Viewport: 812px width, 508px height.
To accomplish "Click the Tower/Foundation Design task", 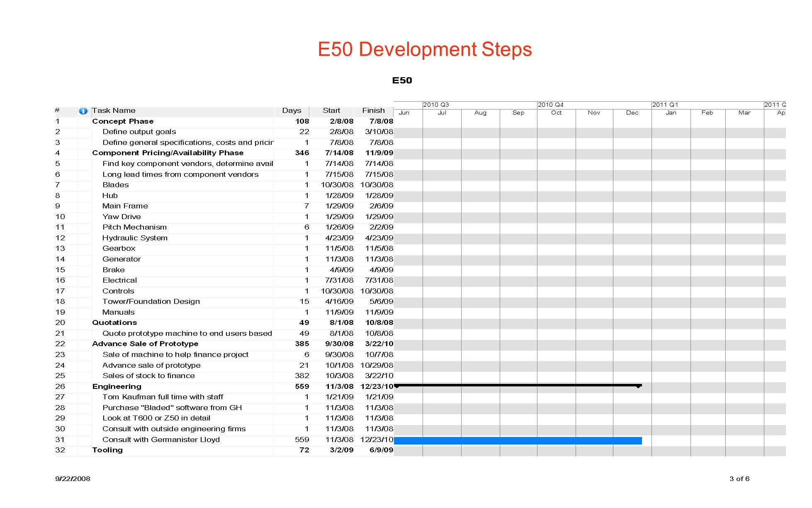I will [151, 301].
